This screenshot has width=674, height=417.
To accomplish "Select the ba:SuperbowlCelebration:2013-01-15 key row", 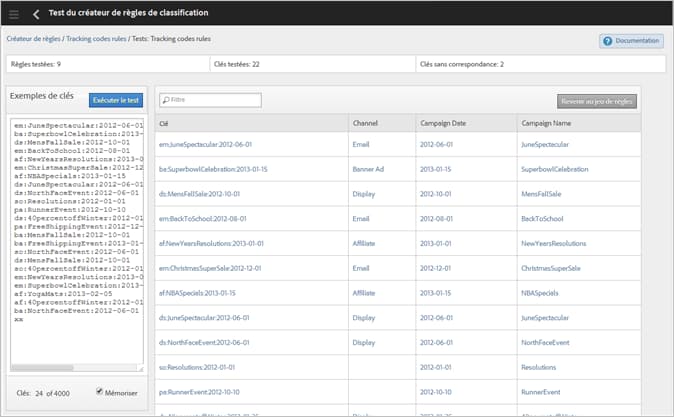I will point(398,169).
